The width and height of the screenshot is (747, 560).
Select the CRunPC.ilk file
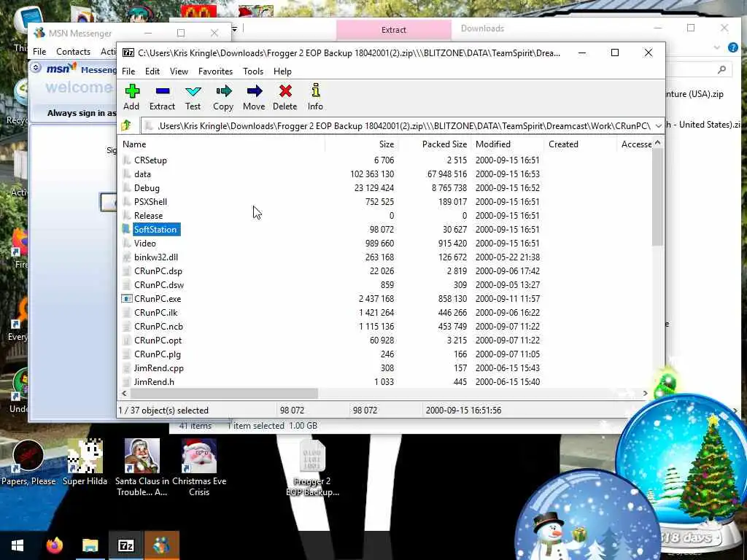156,313
